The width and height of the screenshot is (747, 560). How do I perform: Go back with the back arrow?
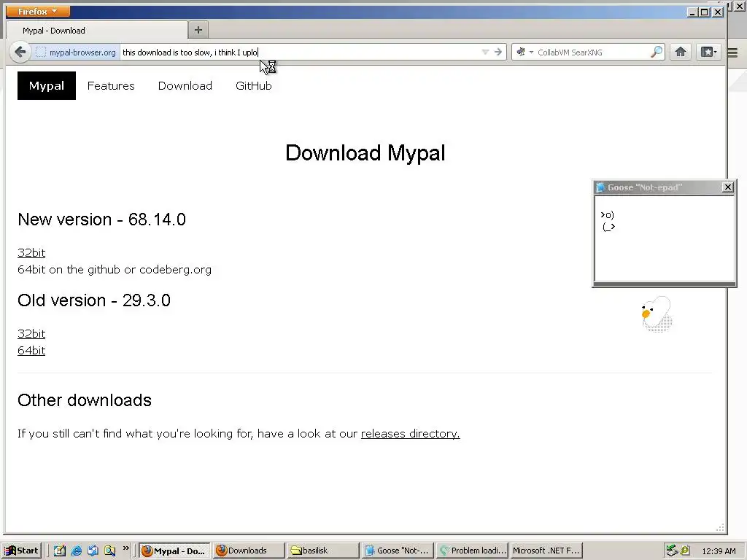coord(20,52)
